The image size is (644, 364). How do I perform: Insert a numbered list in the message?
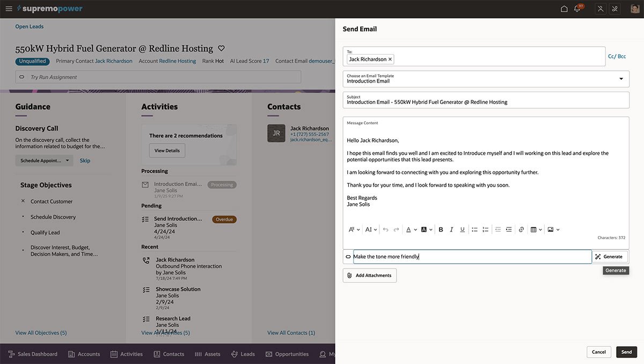click(x=485, y=229)
